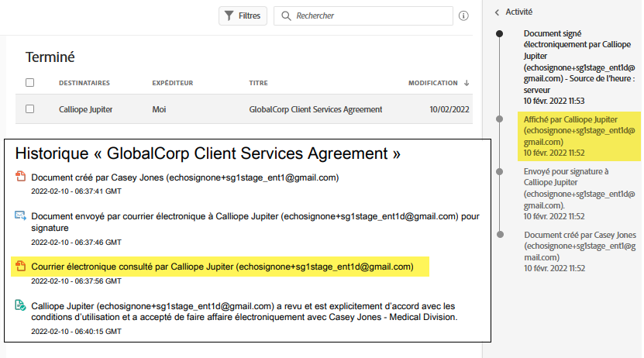Click the EXPÉDITEUR column header
The image size is (644, 358).
[x=173, y=83]
